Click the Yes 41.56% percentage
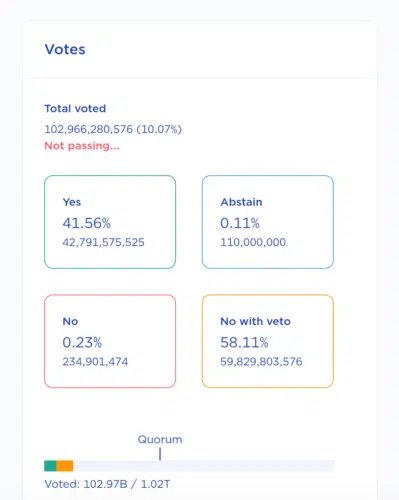Screen dimensions: 399x500 coord(87,223)
